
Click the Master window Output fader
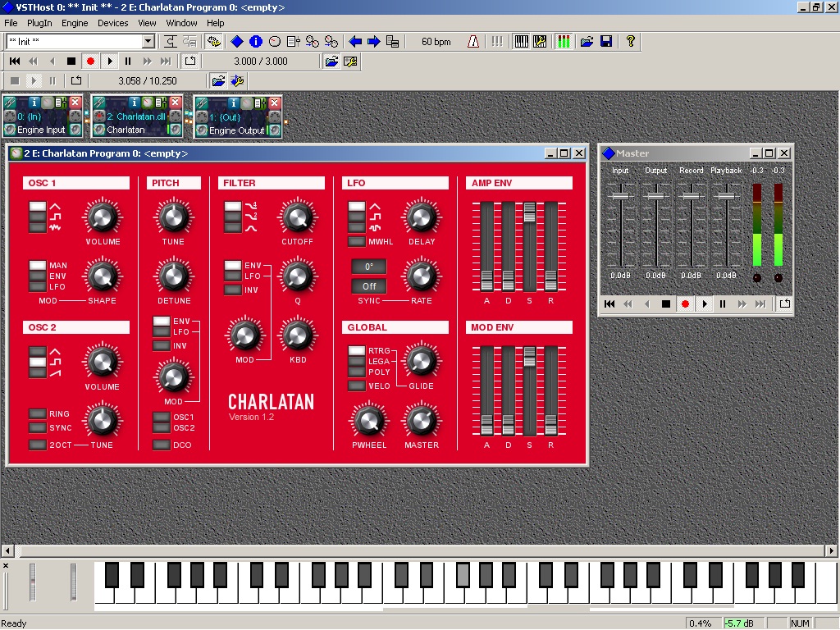click(x=655, y=195)
